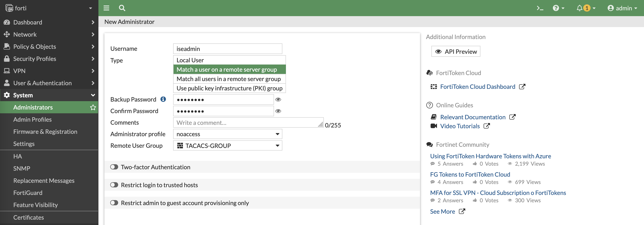Enable Two-factor Authentication toggle
Image resolution: width=644 pixels, height=225 pixels.
point(114,167)
